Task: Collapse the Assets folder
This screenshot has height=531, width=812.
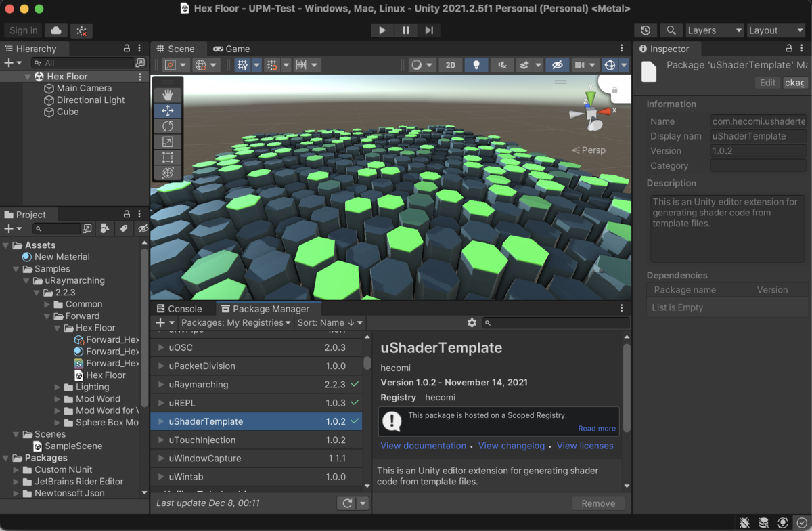Action: [x=6, y=245]
